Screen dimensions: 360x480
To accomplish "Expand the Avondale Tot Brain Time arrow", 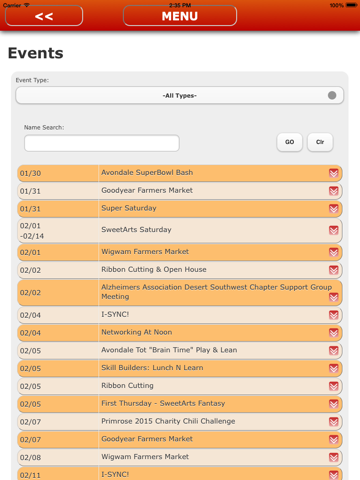I will pyautogui.click(x=333, y=350).
